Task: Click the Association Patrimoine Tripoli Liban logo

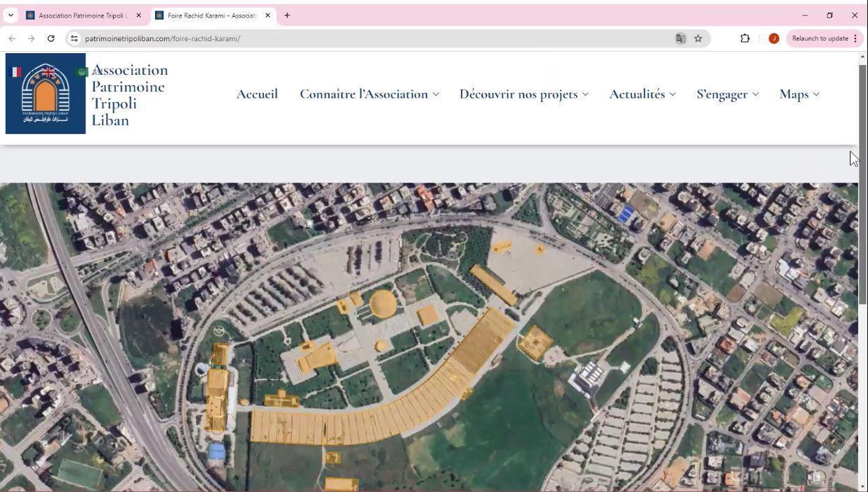Action: pyautogui.click(x=45, y=94)
